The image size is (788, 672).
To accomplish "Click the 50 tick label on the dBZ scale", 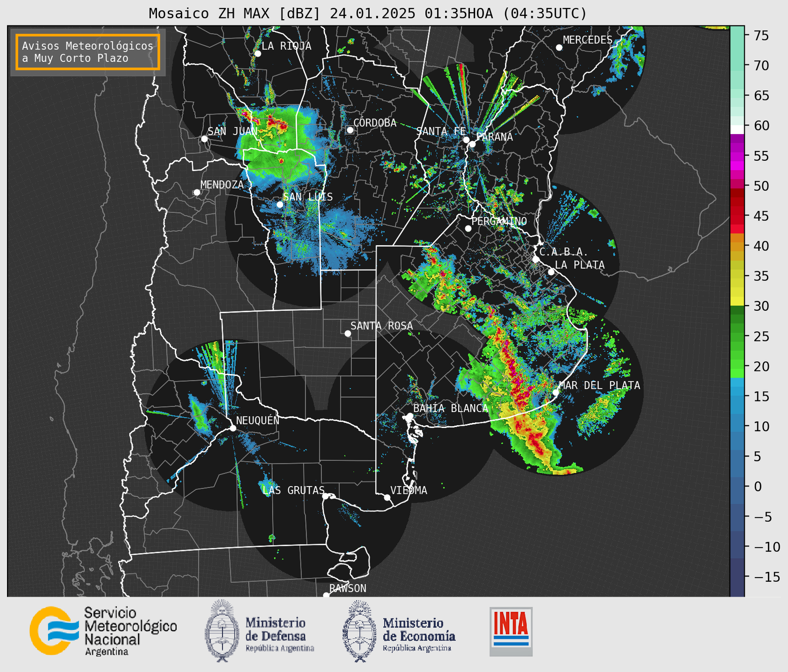I will coord(761,186).
